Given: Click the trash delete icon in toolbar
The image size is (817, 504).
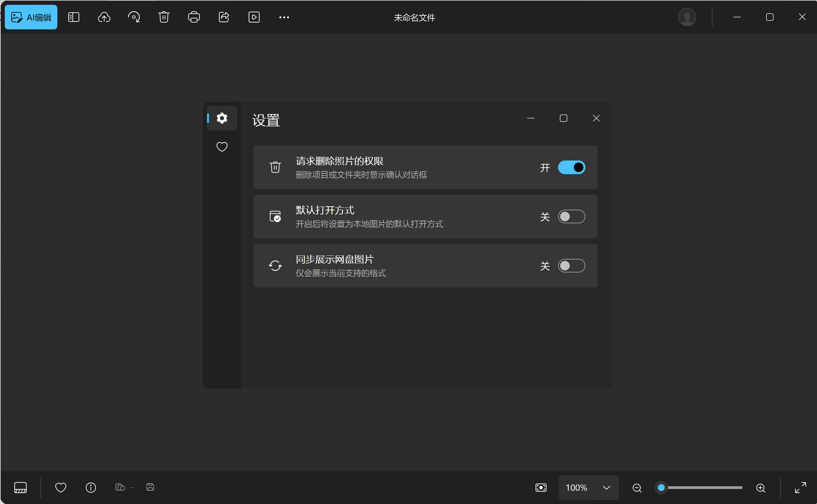Looking at the screenshot, I should click(x=164, y=17).
